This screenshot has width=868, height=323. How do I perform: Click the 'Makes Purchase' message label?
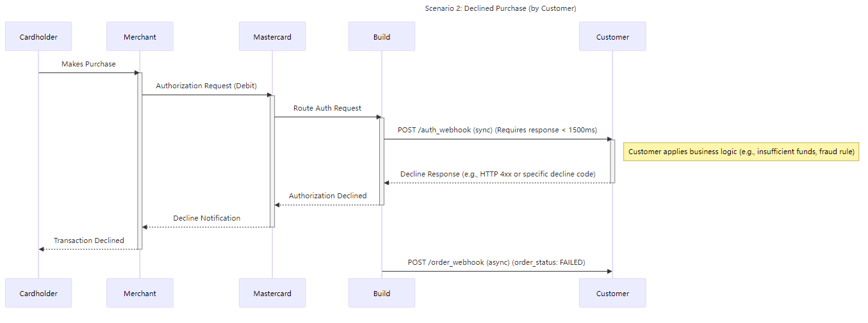tap(88, 64)
